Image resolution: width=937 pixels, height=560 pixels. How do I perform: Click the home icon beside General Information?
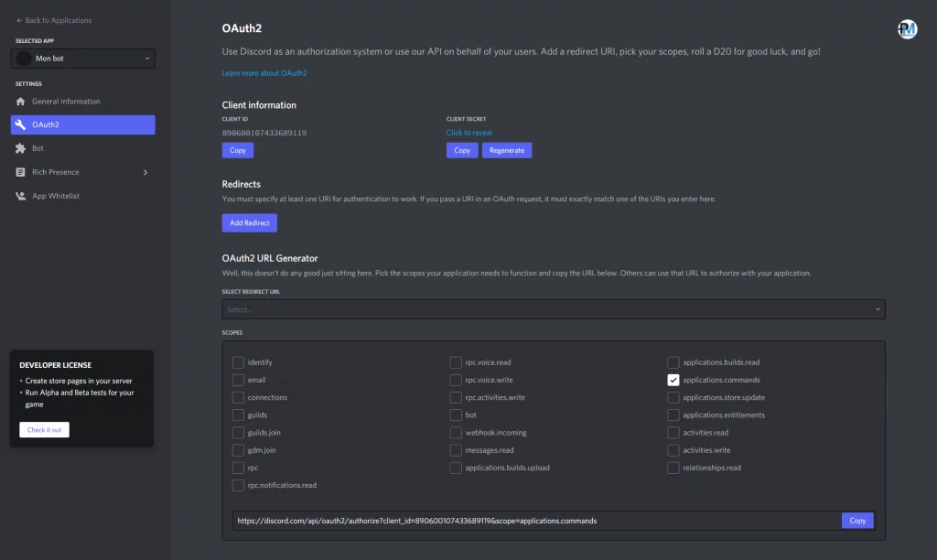tap(21, 102)
